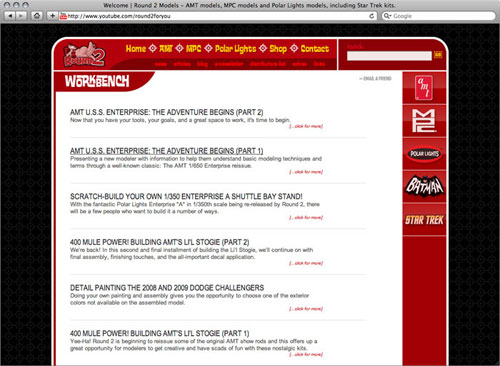Click the Round 2 logo

[x=84, y=54]
